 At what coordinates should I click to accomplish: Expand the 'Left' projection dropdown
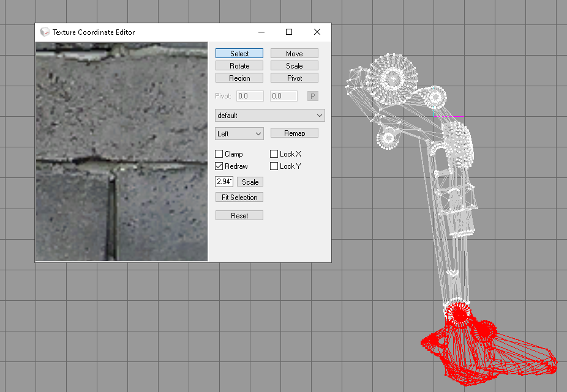click(x=239, y=133)
